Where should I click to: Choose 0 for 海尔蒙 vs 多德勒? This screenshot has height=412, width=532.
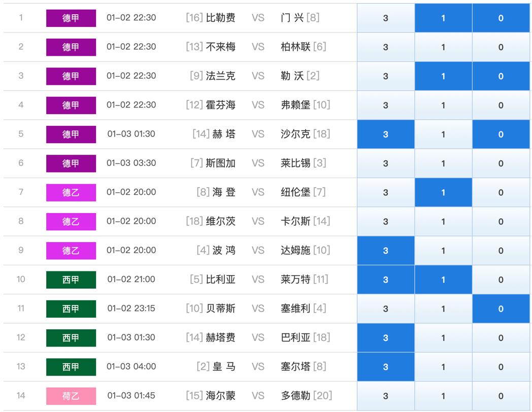click(x=501, y=396)
